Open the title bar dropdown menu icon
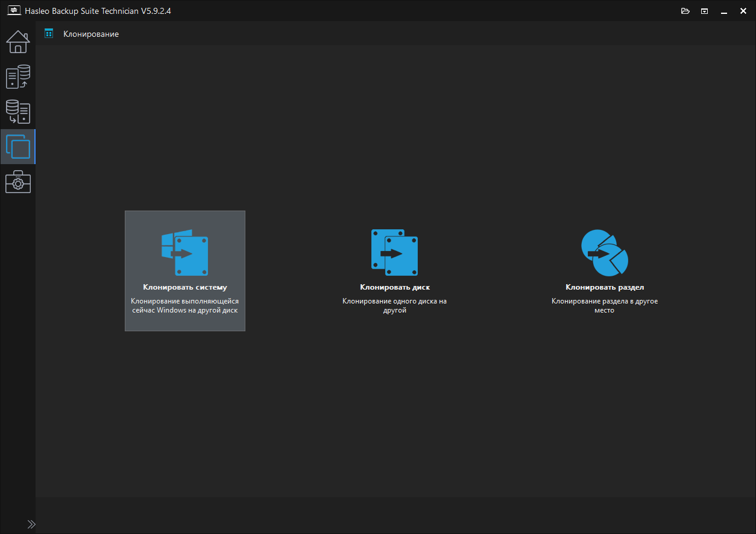The height and width of the screenshot is (534, 756). coord(704,11)
